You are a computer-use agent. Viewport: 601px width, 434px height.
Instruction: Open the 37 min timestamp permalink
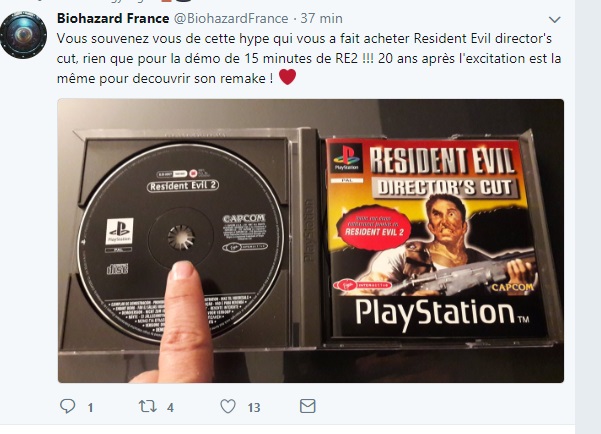click(x=321, y=18)
